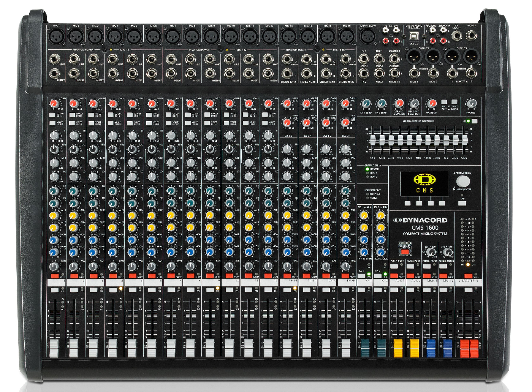Click the MASTER B level knob
The image size is (532, 392).
pyautogui.click(x=431, y=103)
